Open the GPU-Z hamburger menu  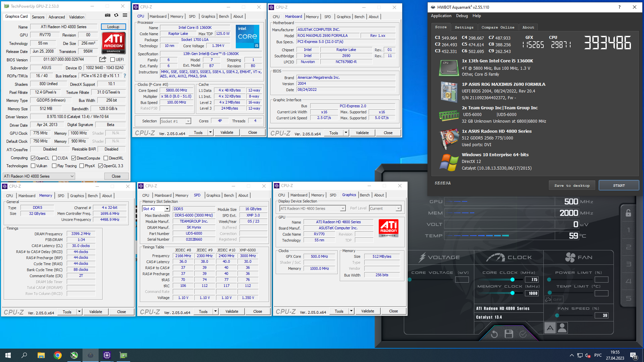click(x=125, y=15)
